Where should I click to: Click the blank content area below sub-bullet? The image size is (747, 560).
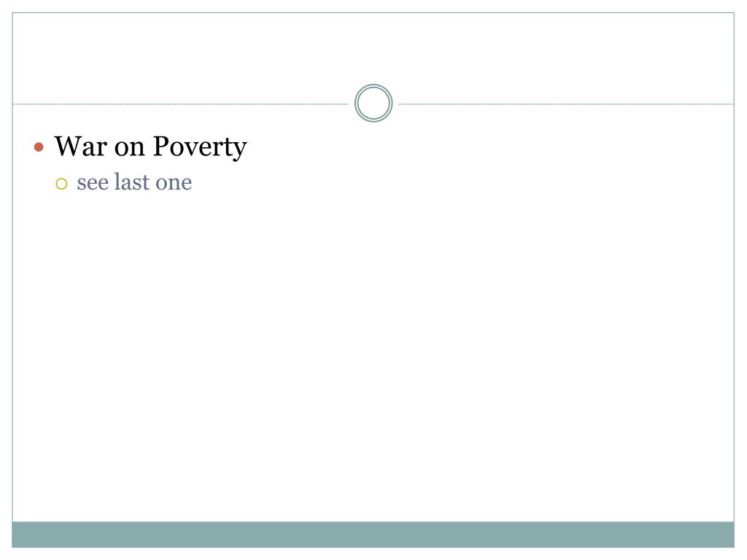pos(373,357)
